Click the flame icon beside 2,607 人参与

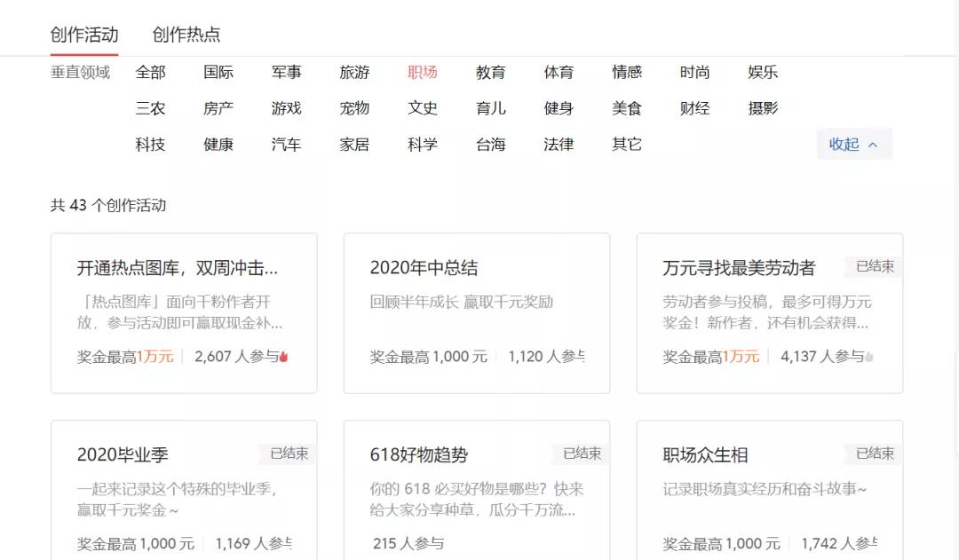[x=284, y=357]
